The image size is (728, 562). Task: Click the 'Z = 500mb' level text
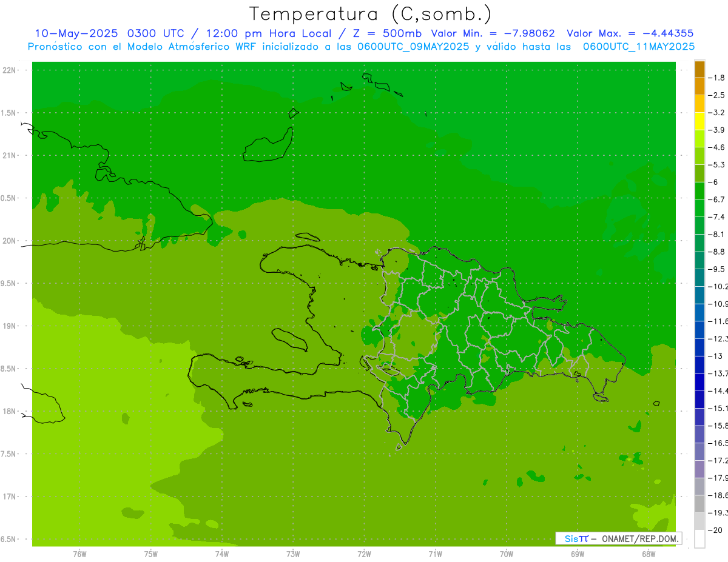[x=387, y=33]
